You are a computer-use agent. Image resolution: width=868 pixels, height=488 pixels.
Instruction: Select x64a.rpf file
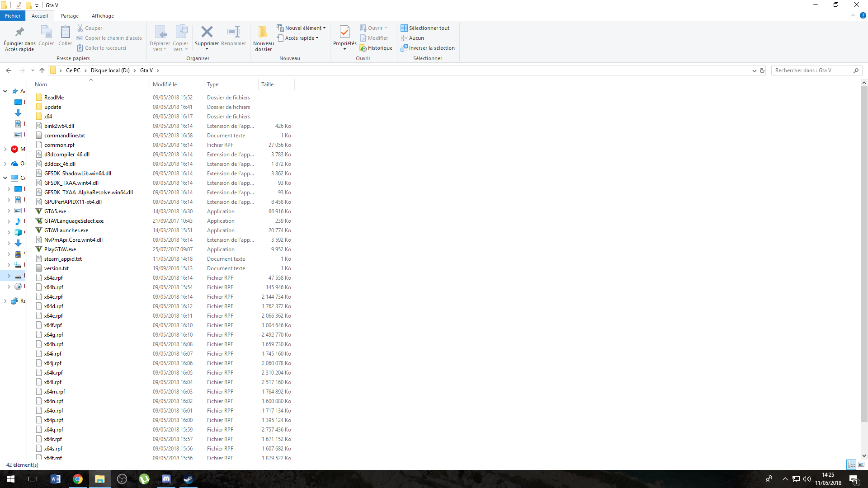(x=53, y=278)
